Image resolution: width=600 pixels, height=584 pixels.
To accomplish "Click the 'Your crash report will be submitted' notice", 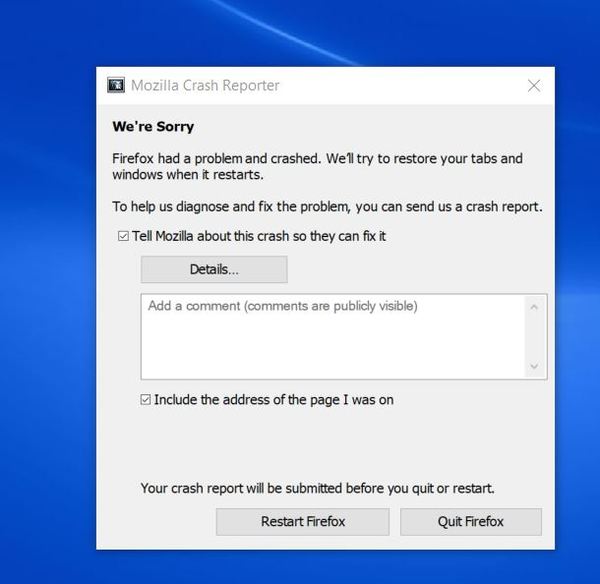I will 317,489.
